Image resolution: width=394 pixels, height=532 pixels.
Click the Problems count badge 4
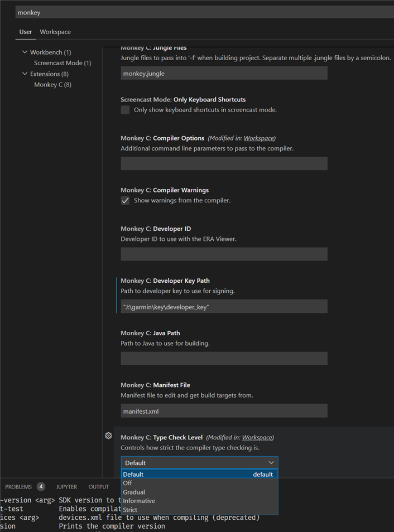pos(41,487)
